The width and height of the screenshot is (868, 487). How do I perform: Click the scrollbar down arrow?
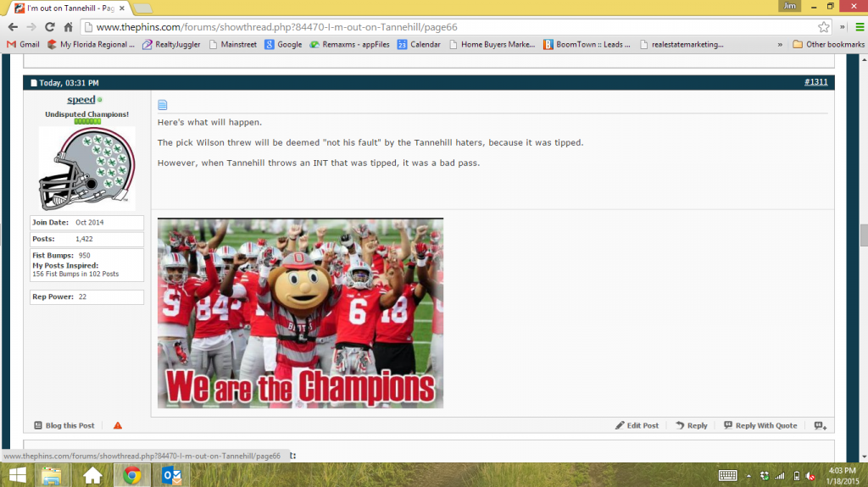click(x=864, y=457)
